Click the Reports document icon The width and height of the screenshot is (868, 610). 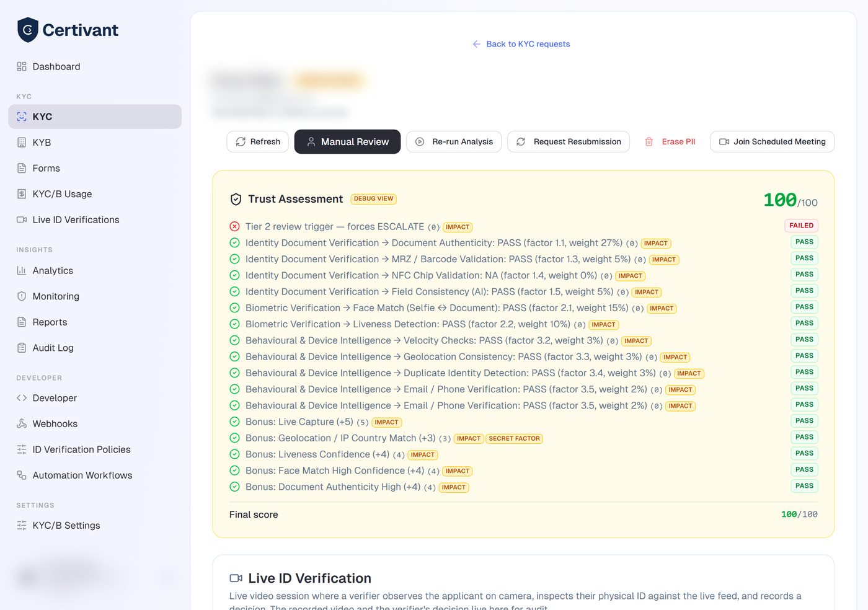22,322
